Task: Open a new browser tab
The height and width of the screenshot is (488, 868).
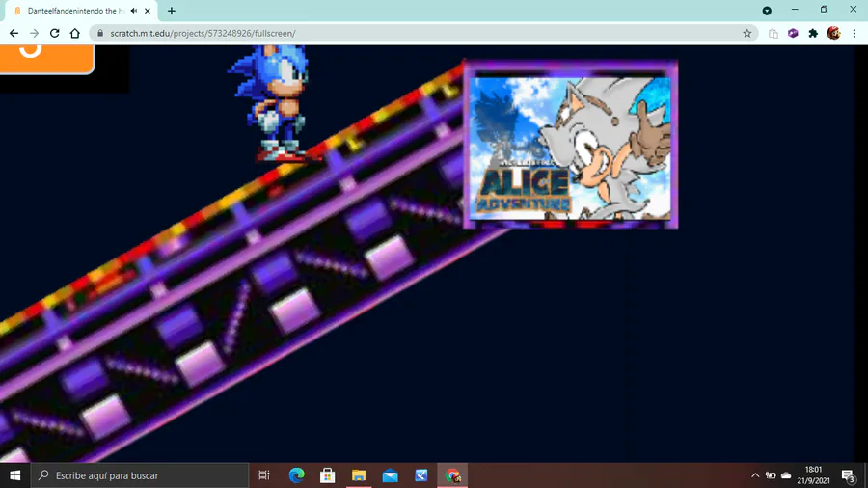Action: click(172, 11)
